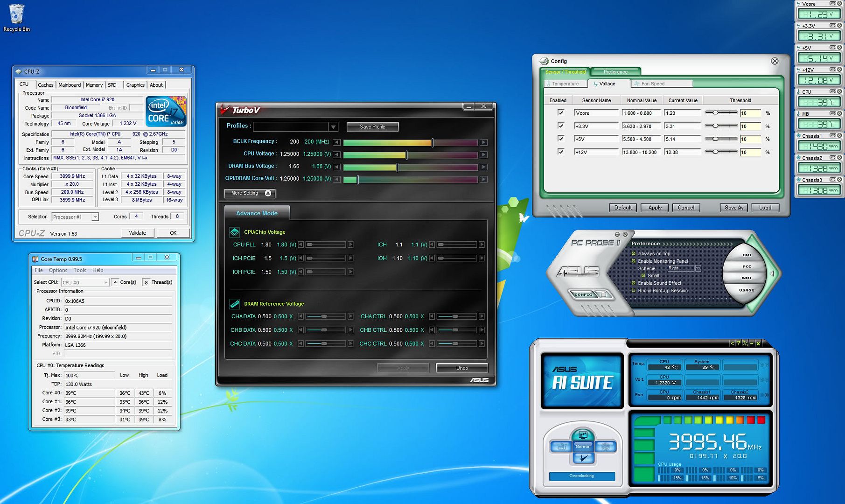The width and height of the screenshot is (845, 504).
Task: Click the Save Profile button in TurboV
Action: pyautogui.click(x=372, y=127)
